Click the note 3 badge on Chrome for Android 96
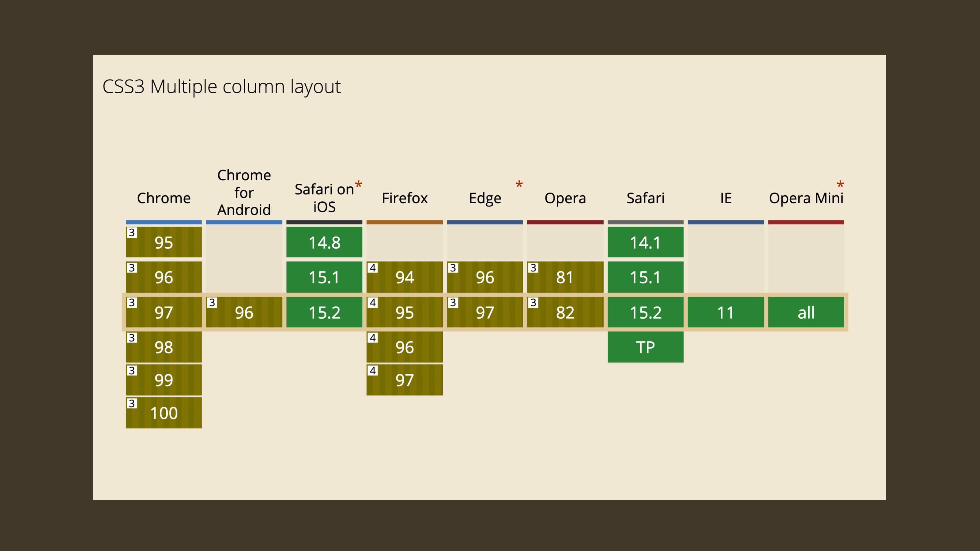The image size is (980, 551). tap(212, 302)
